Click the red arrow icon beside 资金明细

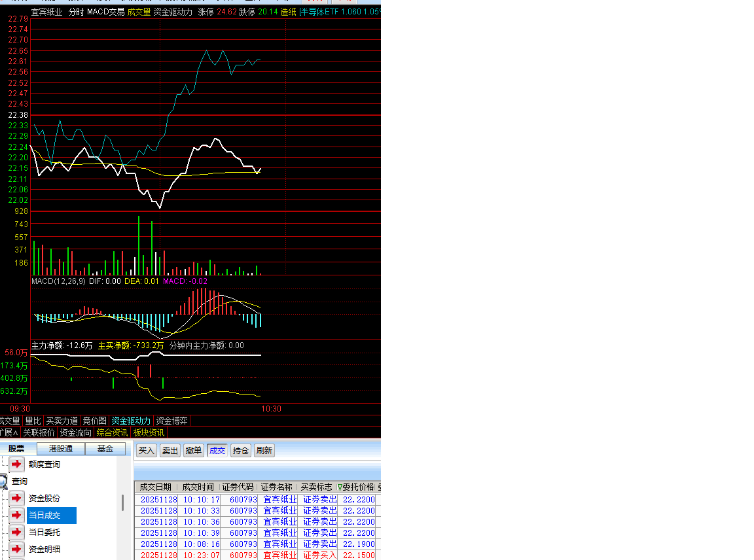coord(16,549)
